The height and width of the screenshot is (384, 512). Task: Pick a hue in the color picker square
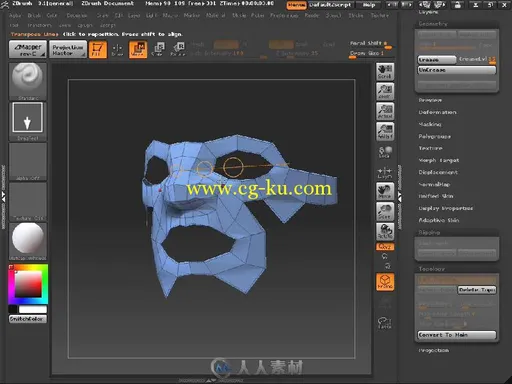click(28, 284)
